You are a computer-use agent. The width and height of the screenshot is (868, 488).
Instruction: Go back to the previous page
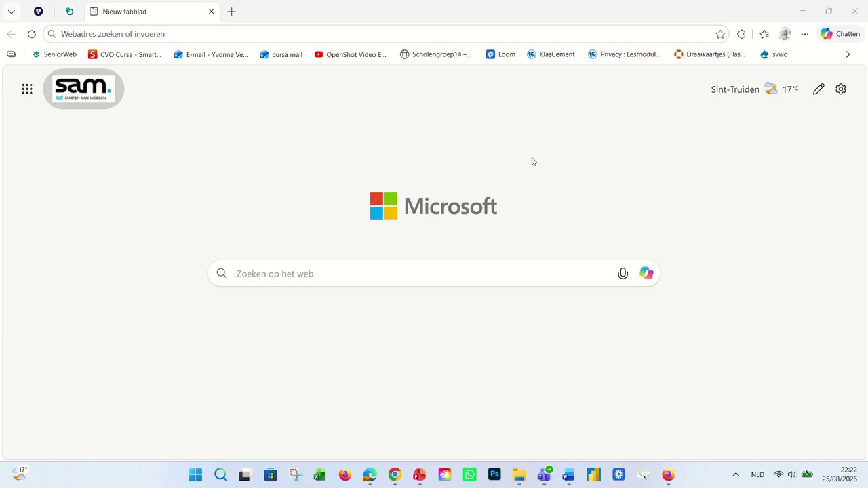click(x=12, y=34)
